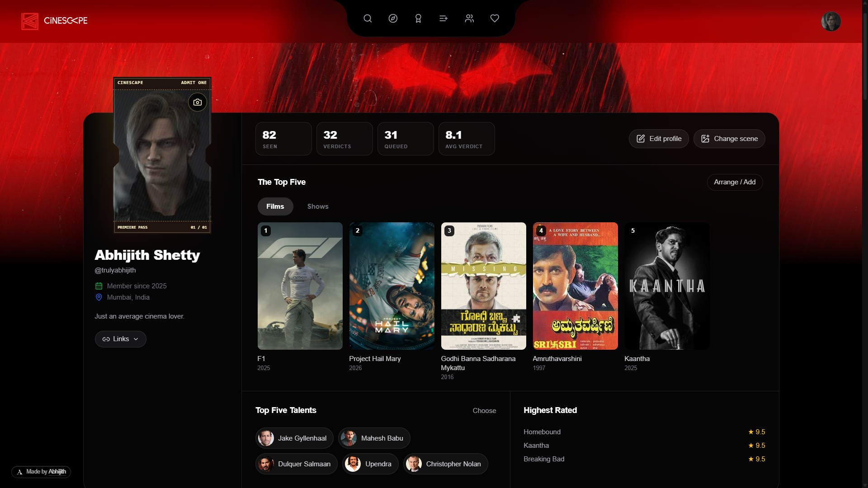Open the compass discover icon
The image size is (868, 488).
pyautogui.click(x=393, y=19)
